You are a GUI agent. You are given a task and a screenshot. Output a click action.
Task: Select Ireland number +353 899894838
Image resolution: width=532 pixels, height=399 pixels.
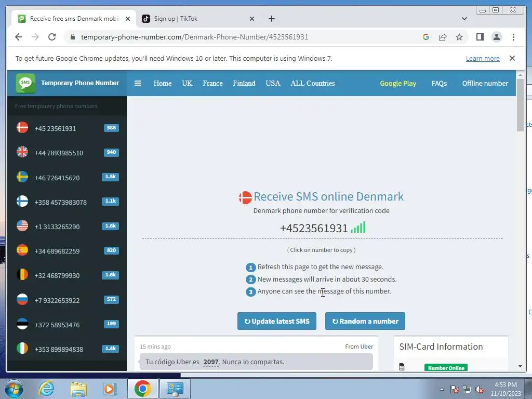(67, 349)
